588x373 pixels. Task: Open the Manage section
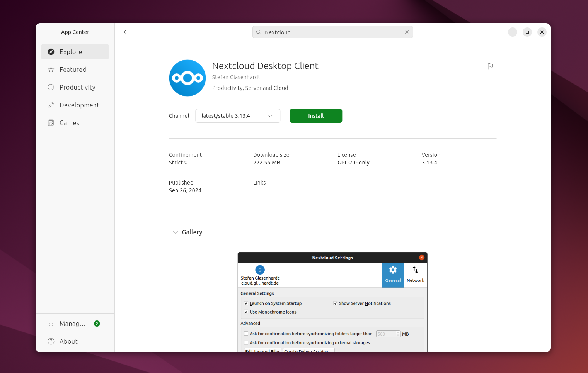tap(75, 324)
